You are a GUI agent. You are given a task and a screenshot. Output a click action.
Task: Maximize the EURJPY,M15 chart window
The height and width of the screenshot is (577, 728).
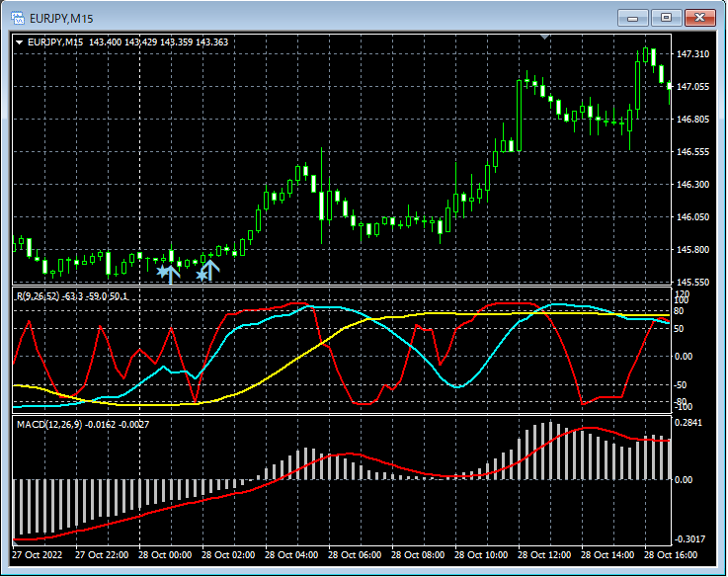coord(666,17)
